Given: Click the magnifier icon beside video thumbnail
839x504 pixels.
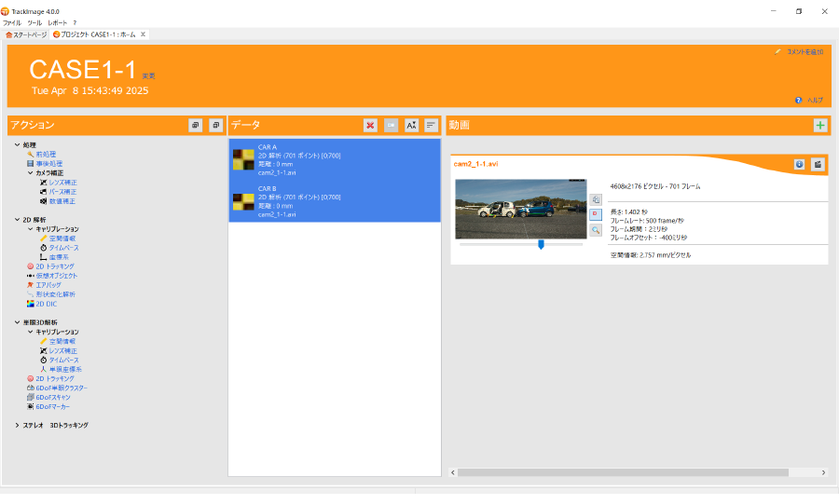Looking at the screenshot, I should 596,229.
